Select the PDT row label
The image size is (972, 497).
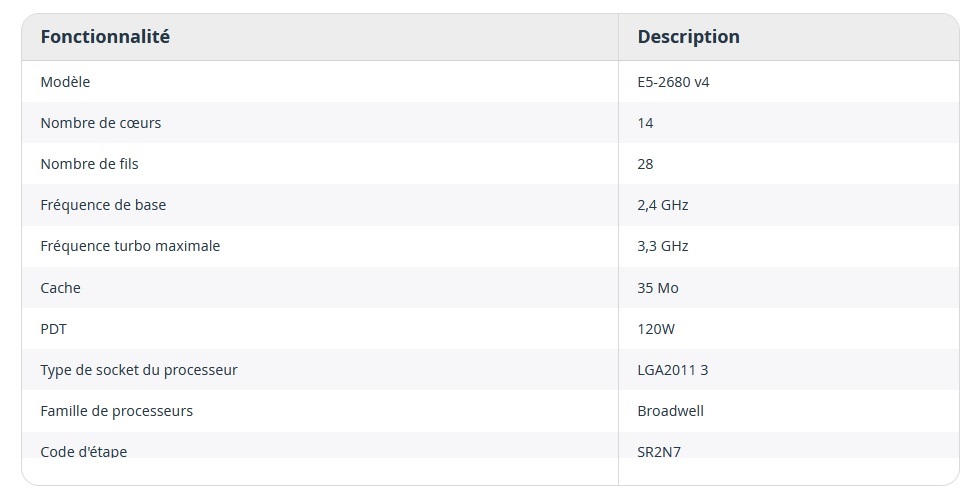54,329
